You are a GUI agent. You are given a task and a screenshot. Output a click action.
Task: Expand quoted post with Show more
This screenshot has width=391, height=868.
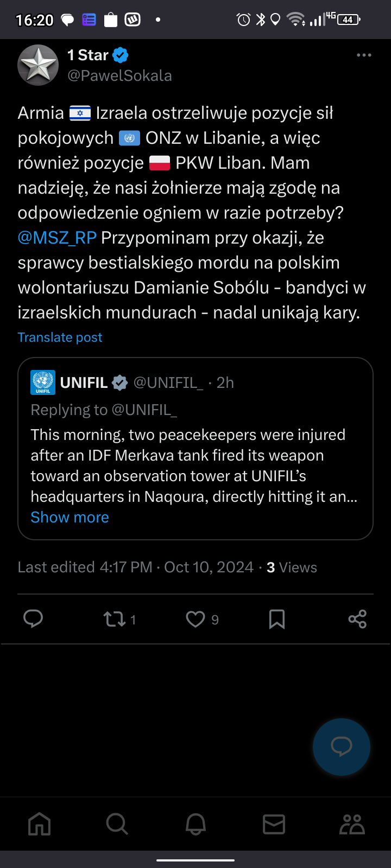(70, 518)
